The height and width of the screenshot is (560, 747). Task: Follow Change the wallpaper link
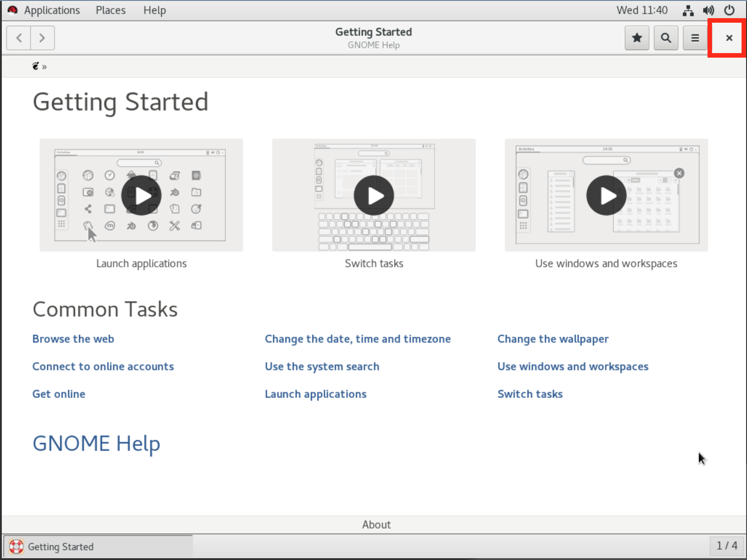point(553,339)
